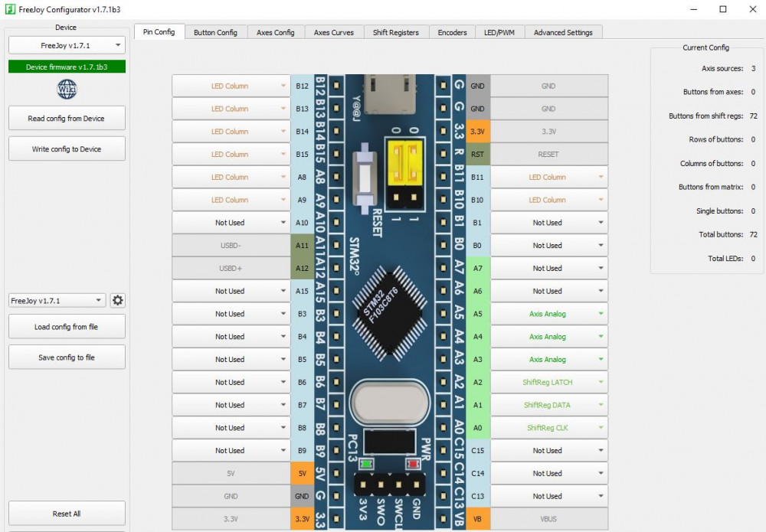This screenshot has height=532, width=766.
Task: Open the Axes Curves tab
Action: pyautogui.click(x=334, y=32)
